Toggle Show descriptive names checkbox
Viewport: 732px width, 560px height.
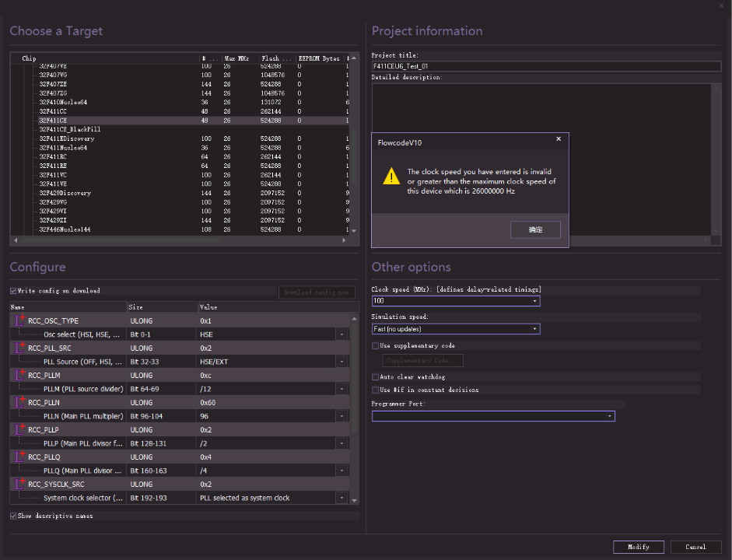[x=13, y=516]
